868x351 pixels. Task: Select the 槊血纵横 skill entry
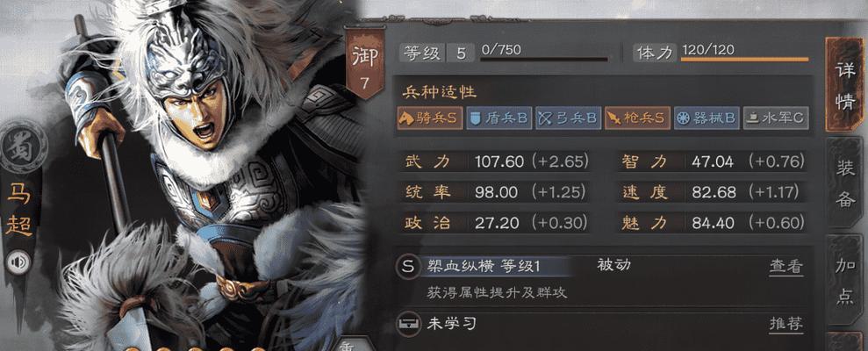point(483,266)
